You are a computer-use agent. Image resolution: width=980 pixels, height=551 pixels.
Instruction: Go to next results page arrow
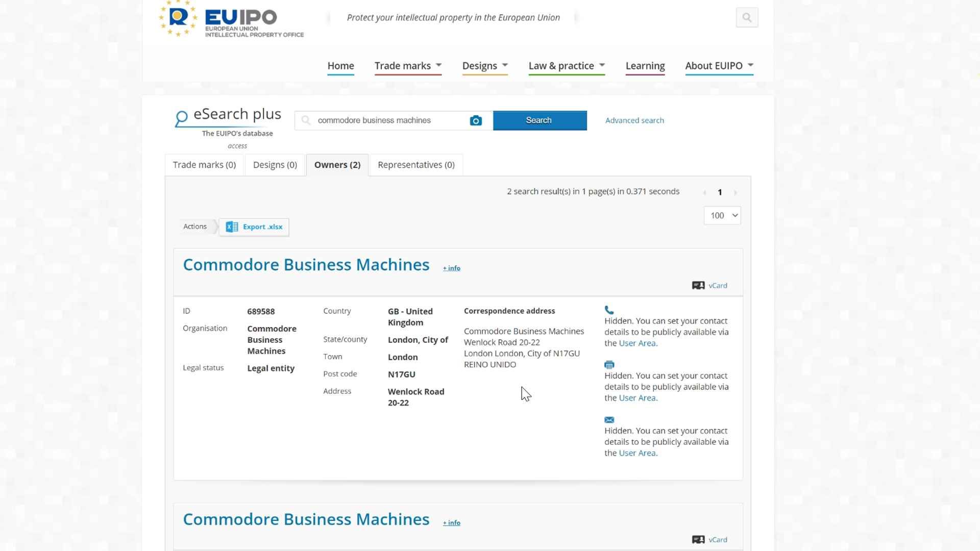click(x=736, y=192)
